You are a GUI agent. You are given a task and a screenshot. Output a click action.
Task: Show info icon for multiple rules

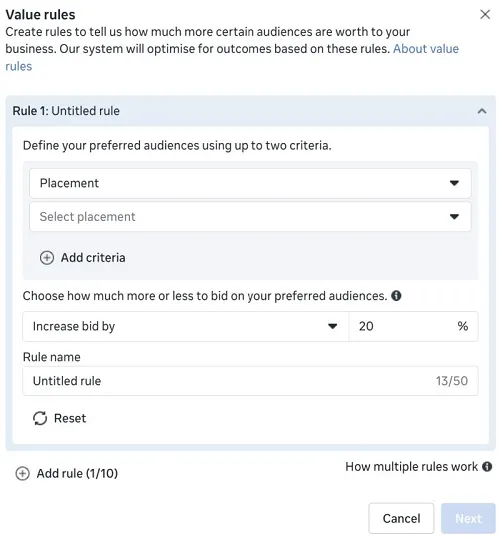pyautogui.click(x=487, y=466)
